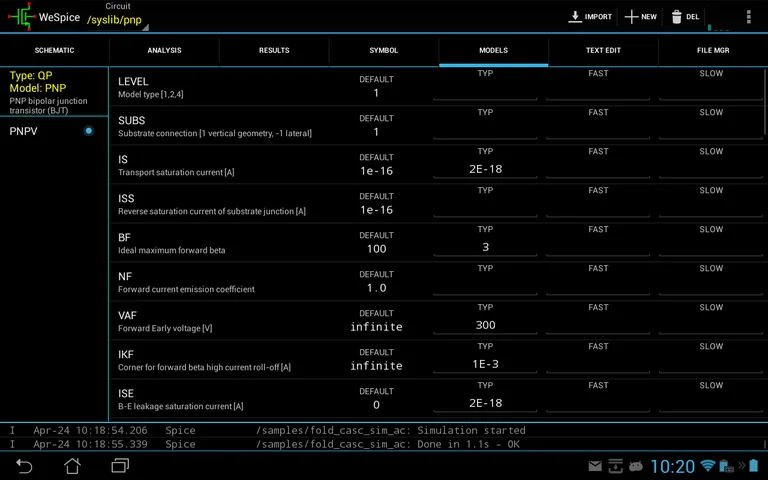The width and height of the screenshot is (768, 480).
Task: Edit the VAF TYP value 300
Action: pos(485,324)
